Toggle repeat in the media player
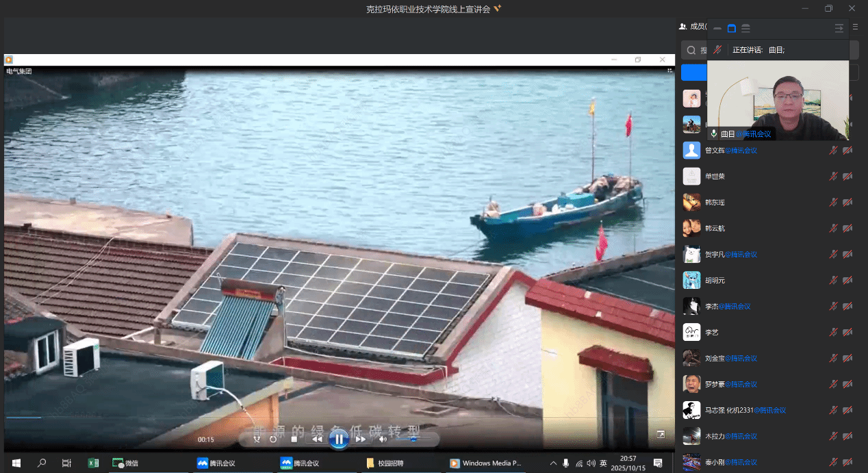 (273, 439)
